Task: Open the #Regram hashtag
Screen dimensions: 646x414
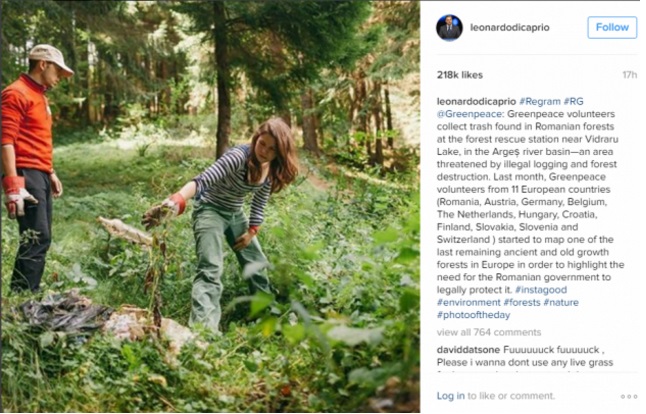Action: coord(539,101)
